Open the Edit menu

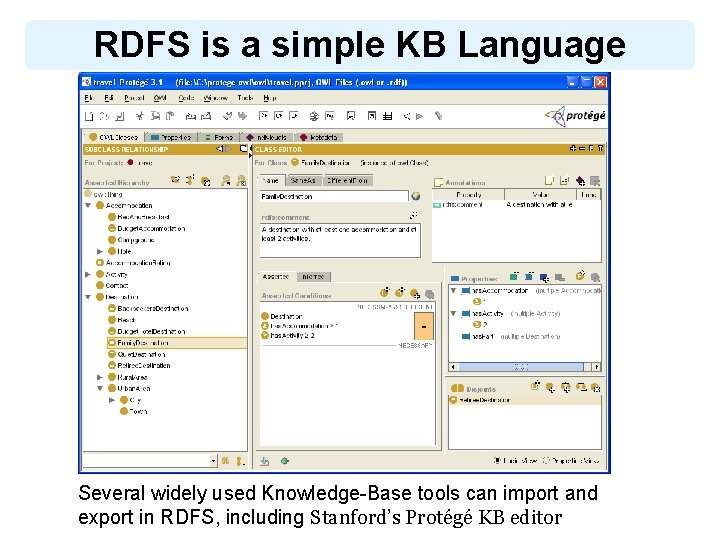pyautogui.click(x=109, y=98)
